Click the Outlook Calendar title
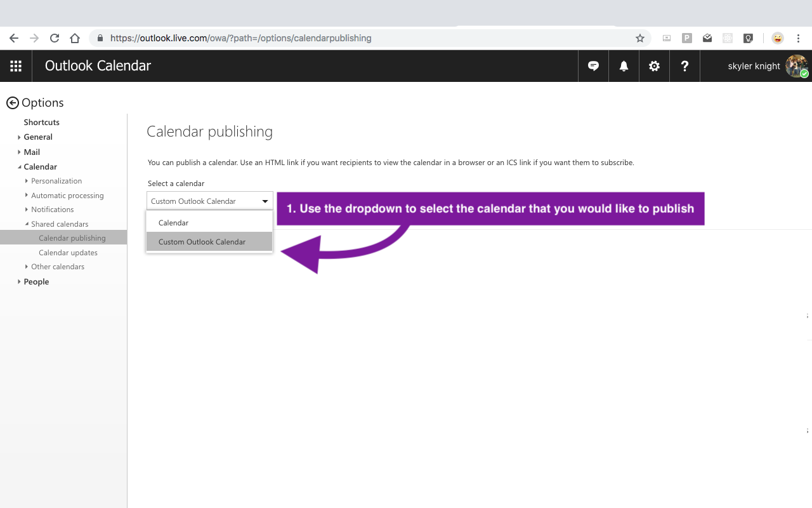Screen dimensions: 812x508 tap(98, 66)
